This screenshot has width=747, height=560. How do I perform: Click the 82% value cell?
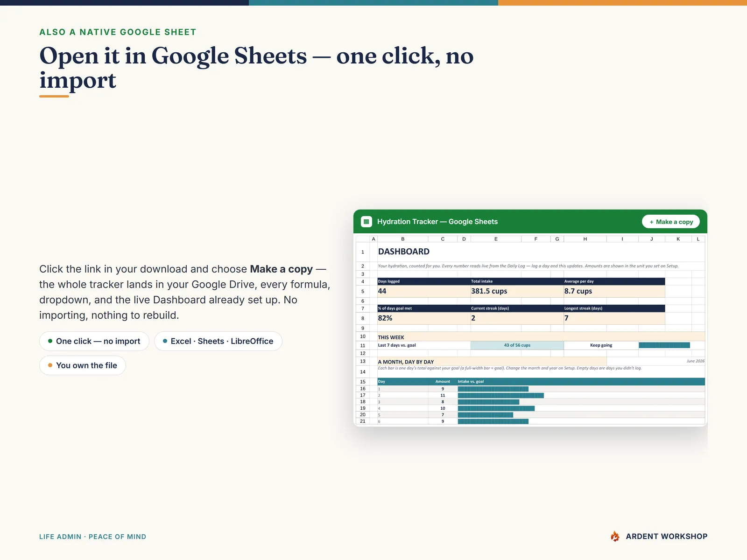pyautogui.click(x=424, y=318)
